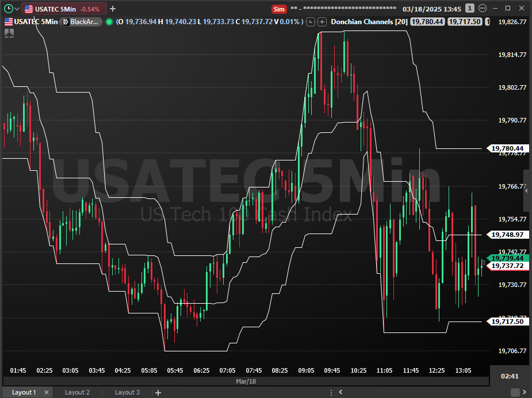Click the BlackAr... broker selector button

(82, 22)
